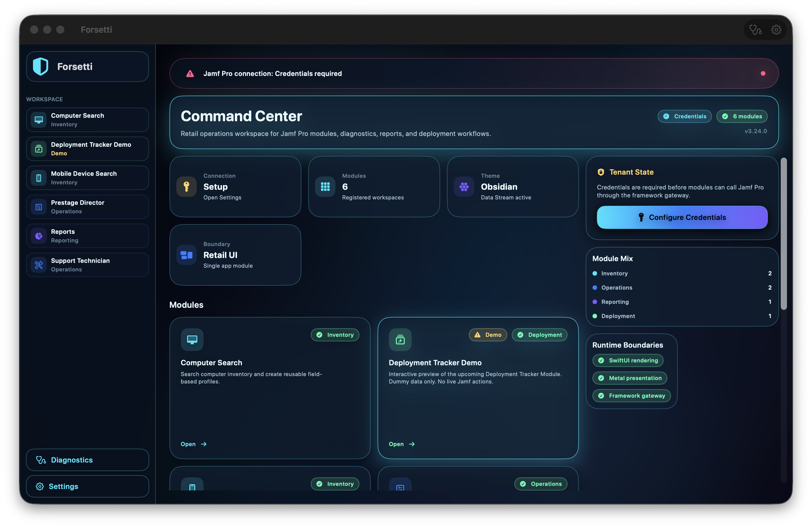Click the Inventory row in Module Mix
812x528 pixels.
[682, 273]
